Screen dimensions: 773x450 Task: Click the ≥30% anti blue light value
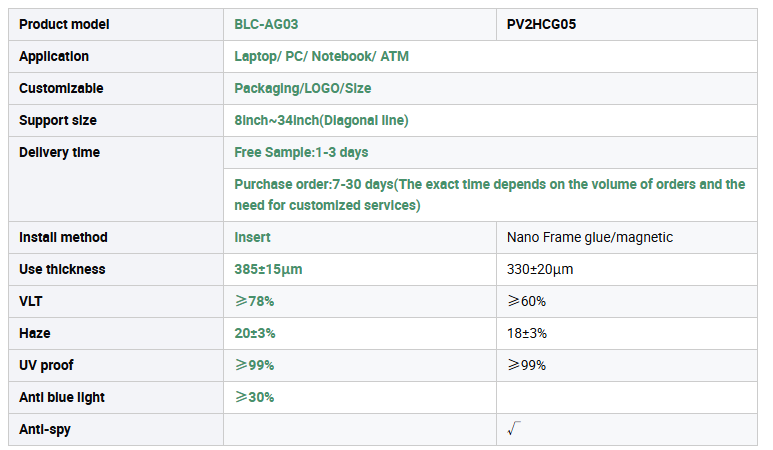(254, 397)
